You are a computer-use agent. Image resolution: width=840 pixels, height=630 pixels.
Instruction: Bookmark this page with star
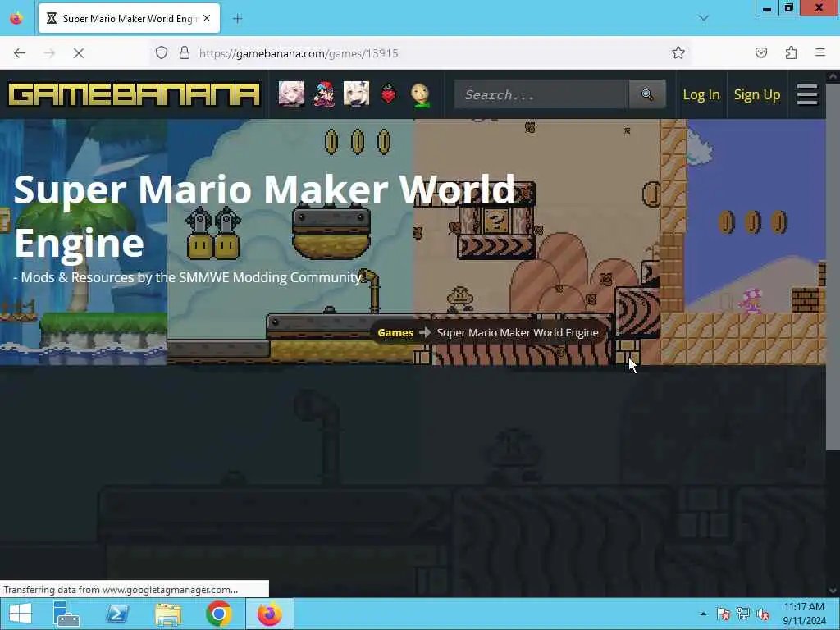678,52
